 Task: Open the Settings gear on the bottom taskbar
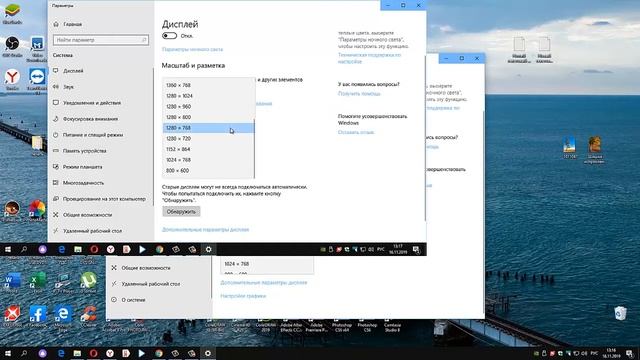pos(208,353)
